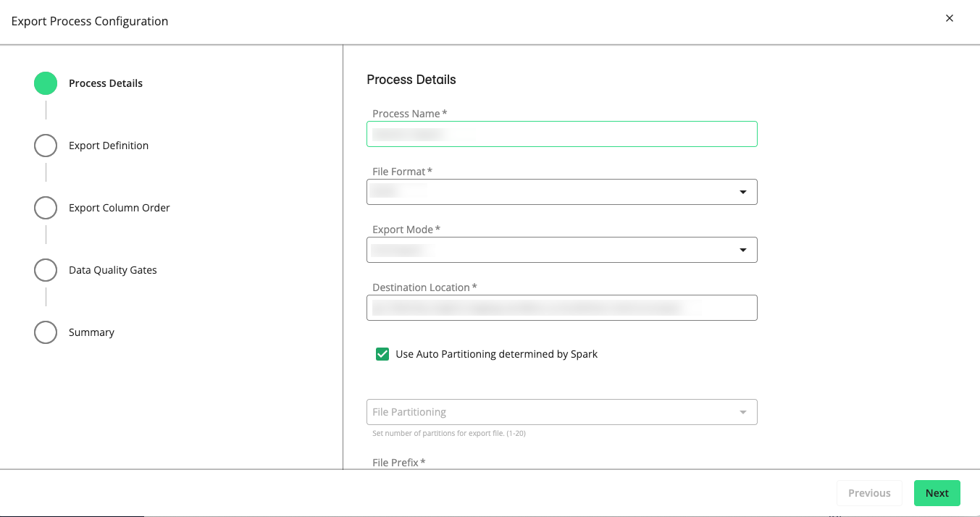Click the green progress indicator beside Process Details
Image resolution: width=980 pixels, height=517 pixels.
pyautogui.click(x=45, y=83)
